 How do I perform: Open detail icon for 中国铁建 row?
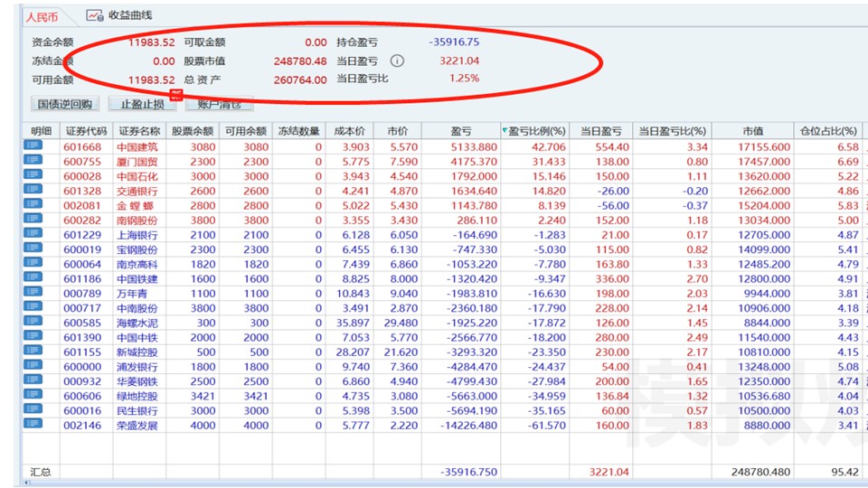pos(33,277)
